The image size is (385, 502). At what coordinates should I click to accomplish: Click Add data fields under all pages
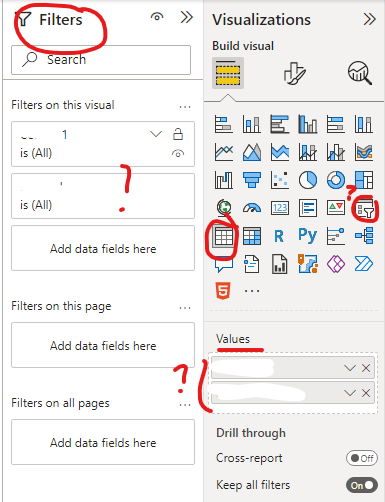click(103, 442)
